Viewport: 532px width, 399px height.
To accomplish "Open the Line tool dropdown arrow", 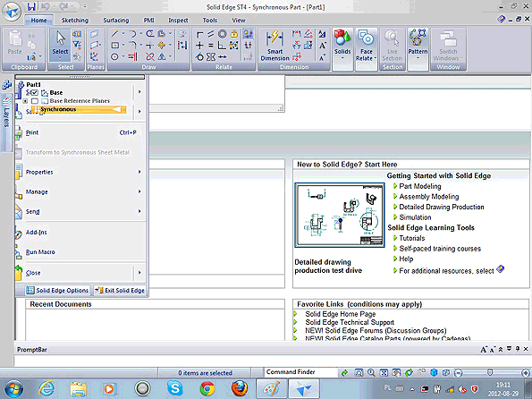I will pos(123,34).
